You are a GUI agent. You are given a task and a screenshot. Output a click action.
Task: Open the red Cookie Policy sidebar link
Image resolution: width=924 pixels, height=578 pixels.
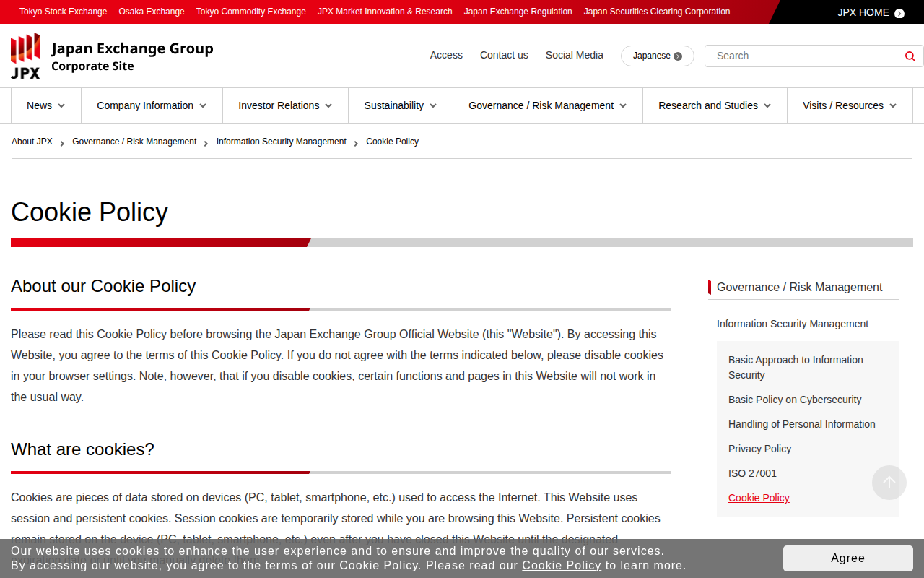click(759, 498)
